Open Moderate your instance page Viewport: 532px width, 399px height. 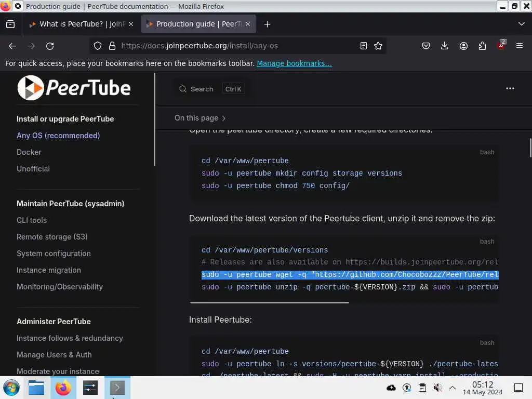(x=58, y=371)
